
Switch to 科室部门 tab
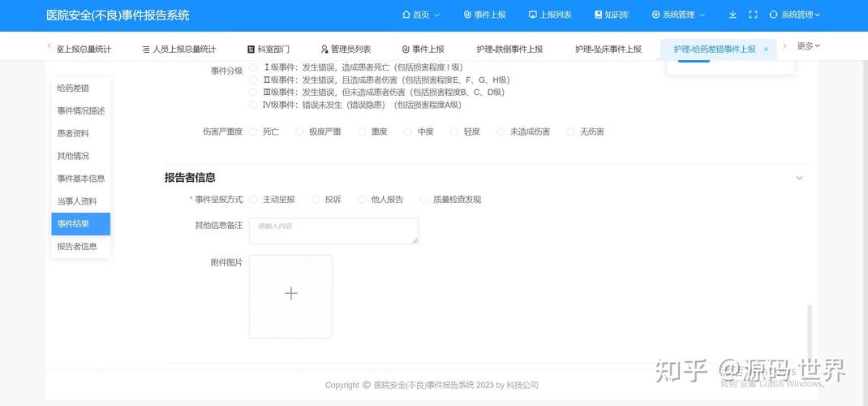[269, 50]
